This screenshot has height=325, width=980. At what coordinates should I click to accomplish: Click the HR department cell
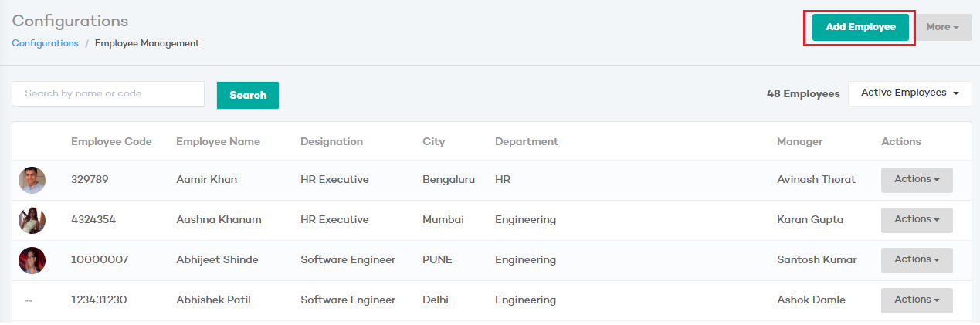coord(503,179)
